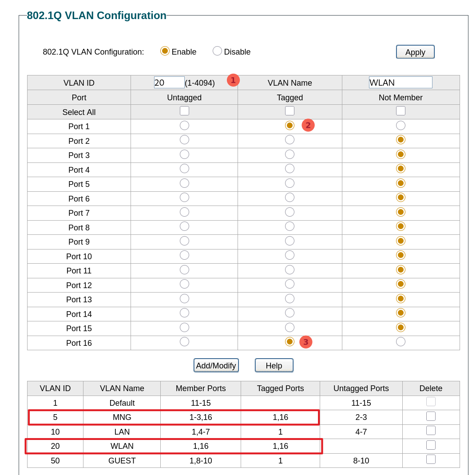Image resolution: width=476 pixels, height=475 pixels.
Task: Set Port 2 to Tagged
Action: pos(290,140)
